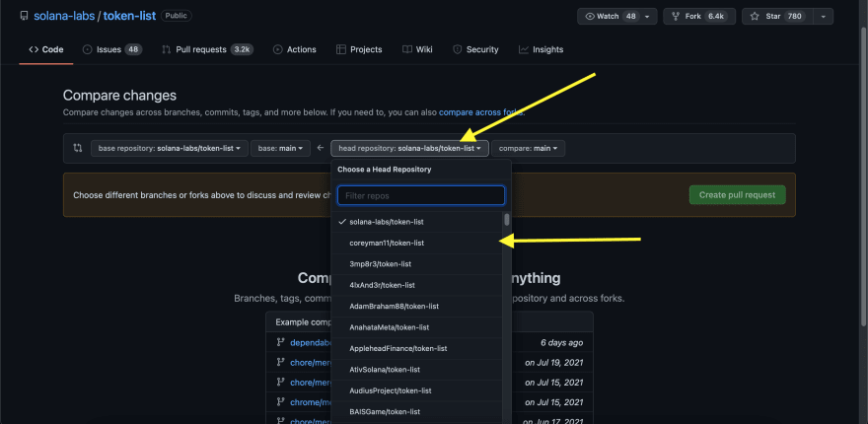Click the Security shield icon

[458, 49]
